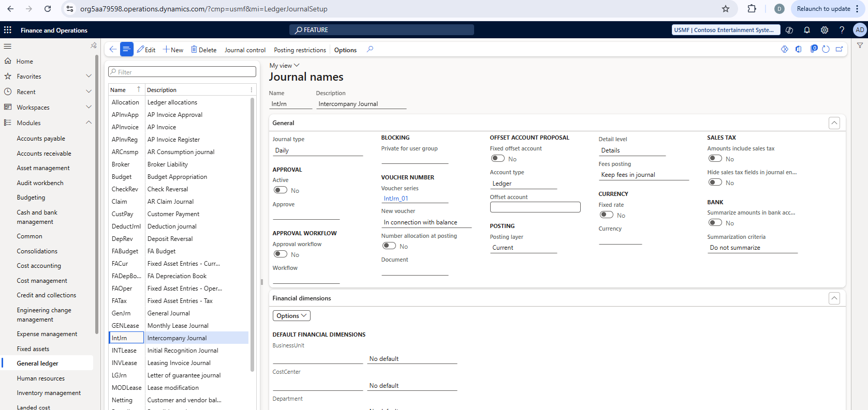The height and width of the screenshot is (410, 868).
Task: Click the browser back arrow
Action: 10,9
